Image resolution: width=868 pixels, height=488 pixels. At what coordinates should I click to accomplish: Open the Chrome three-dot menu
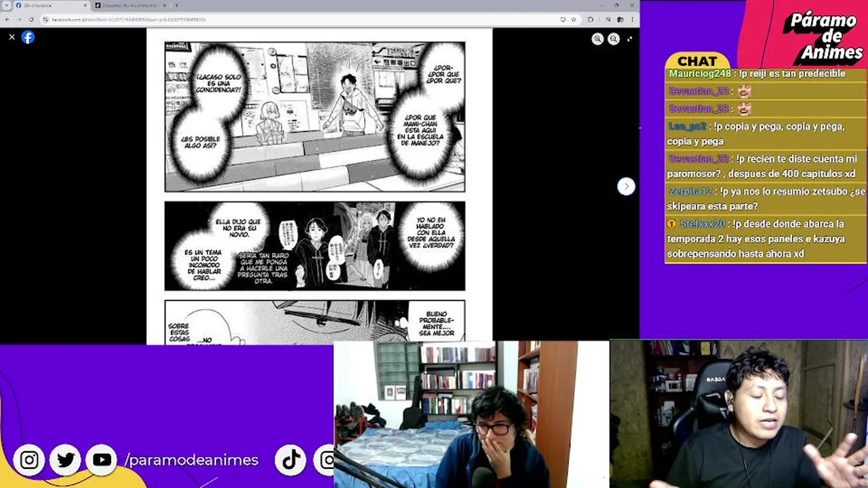click(631, 20)
